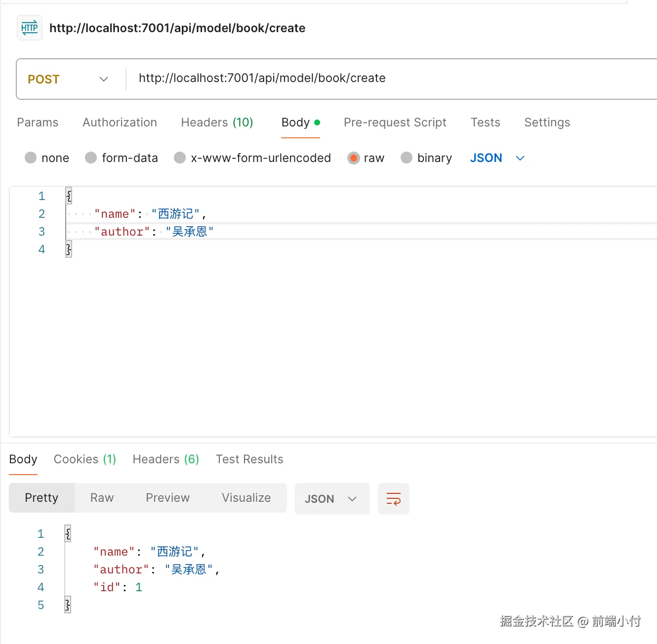657x644 pixels.
Task: Select the none body radio button
Action: click(x=31, y=158)
